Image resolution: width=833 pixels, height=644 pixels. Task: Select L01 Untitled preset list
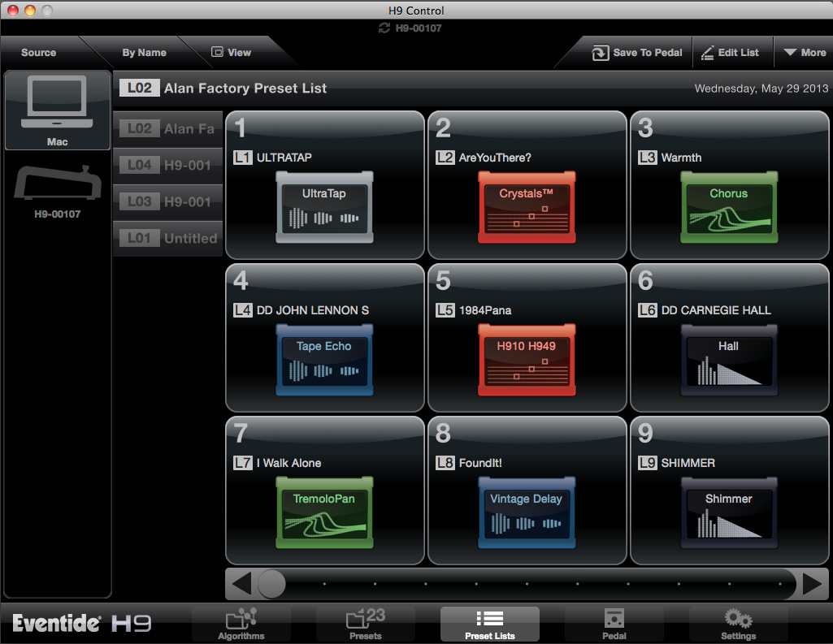(x=168, y=239)
